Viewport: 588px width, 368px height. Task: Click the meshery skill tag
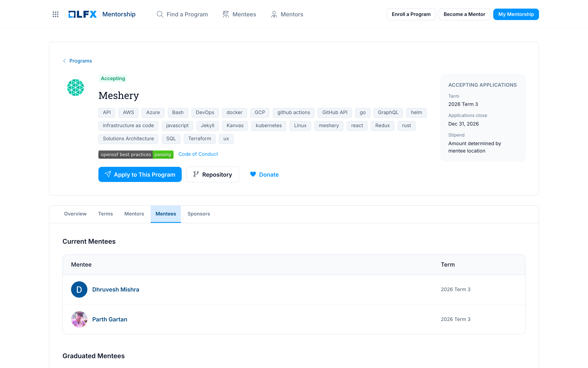click(x=329, y=126)
